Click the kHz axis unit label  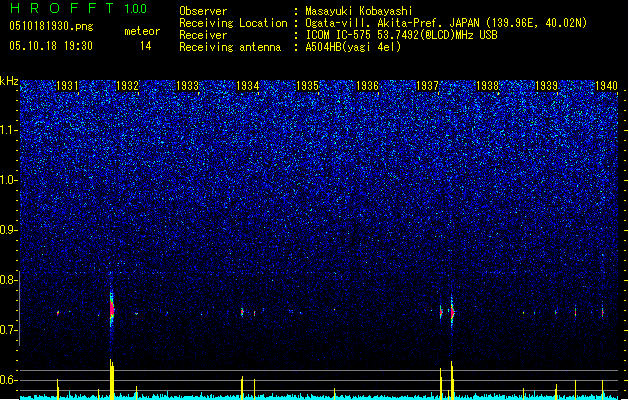point(9,81)
